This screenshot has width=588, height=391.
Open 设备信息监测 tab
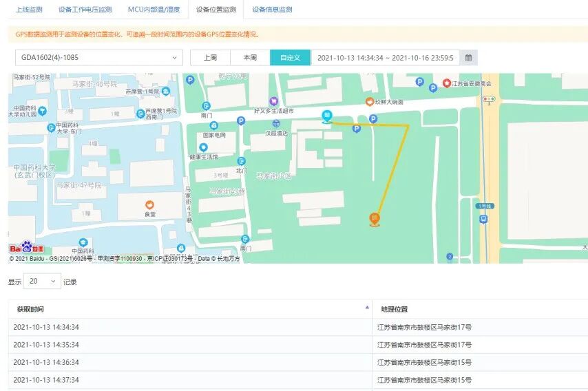(x=272, y=10)
